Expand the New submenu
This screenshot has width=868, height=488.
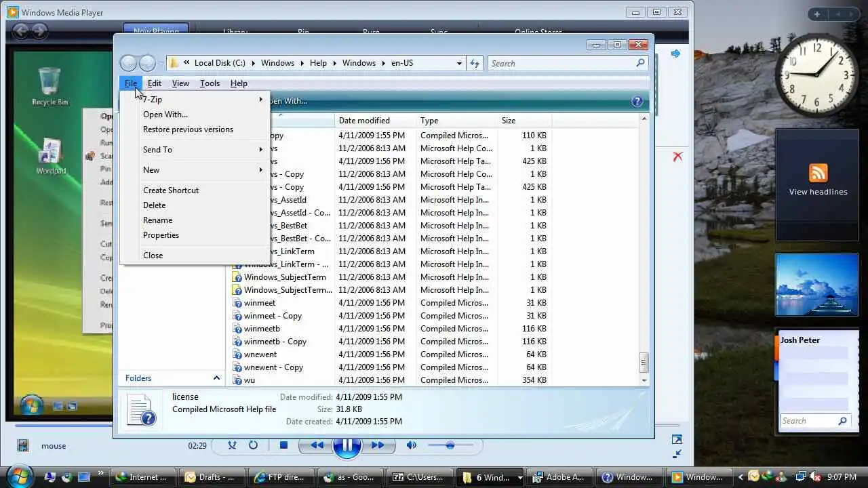260,170
